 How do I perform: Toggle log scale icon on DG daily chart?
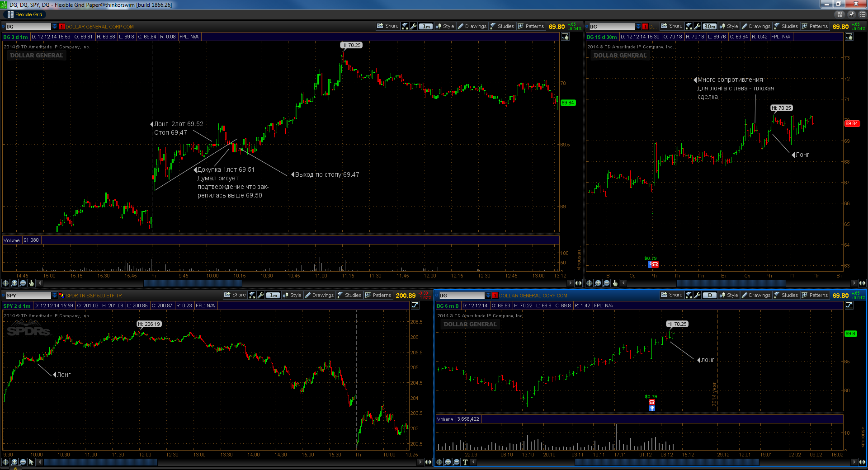[849, 305]
